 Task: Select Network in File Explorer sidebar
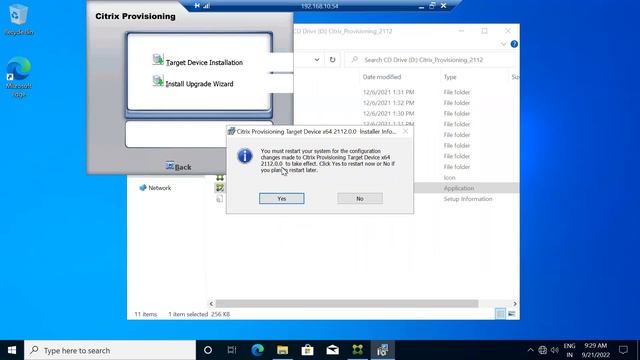(x=155, y=188)
